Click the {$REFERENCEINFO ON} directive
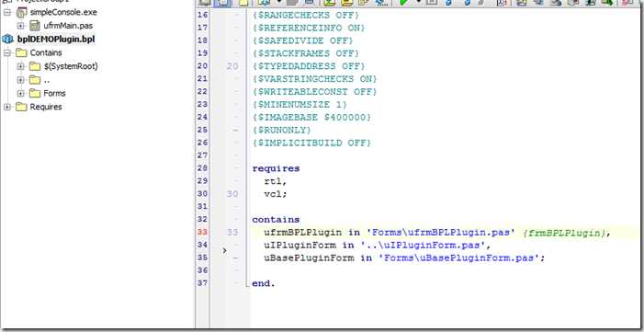The height and width of the screenshot is (332, 644). [x=309, y=28]
